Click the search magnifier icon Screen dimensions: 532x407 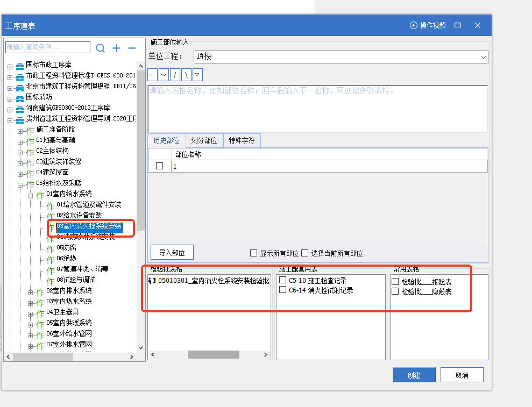coord(100,48)
